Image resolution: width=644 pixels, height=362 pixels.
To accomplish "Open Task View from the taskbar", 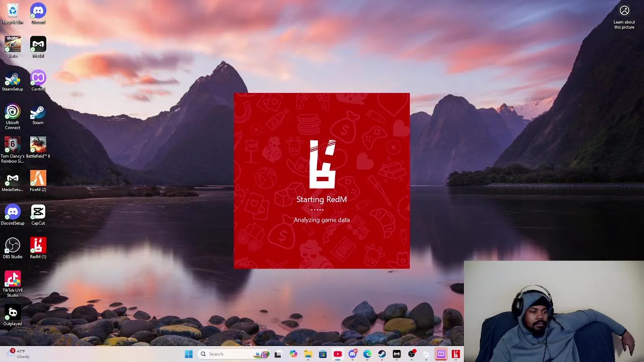I will [278, 354].
